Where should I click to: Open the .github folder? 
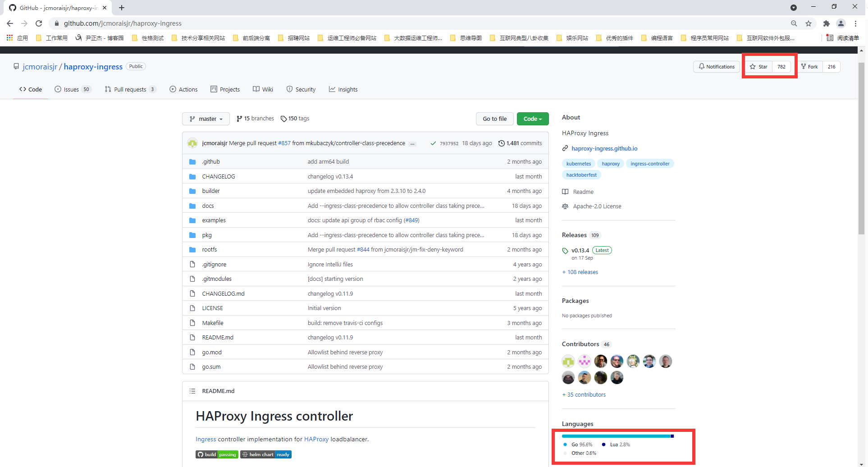[211, 162]
